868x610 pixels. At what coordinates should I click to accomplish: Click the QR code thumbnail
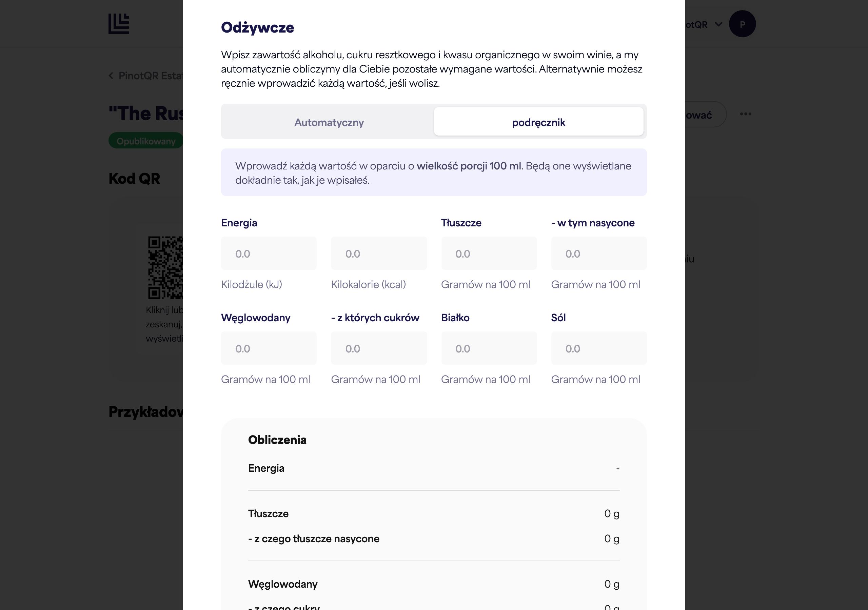165,268
